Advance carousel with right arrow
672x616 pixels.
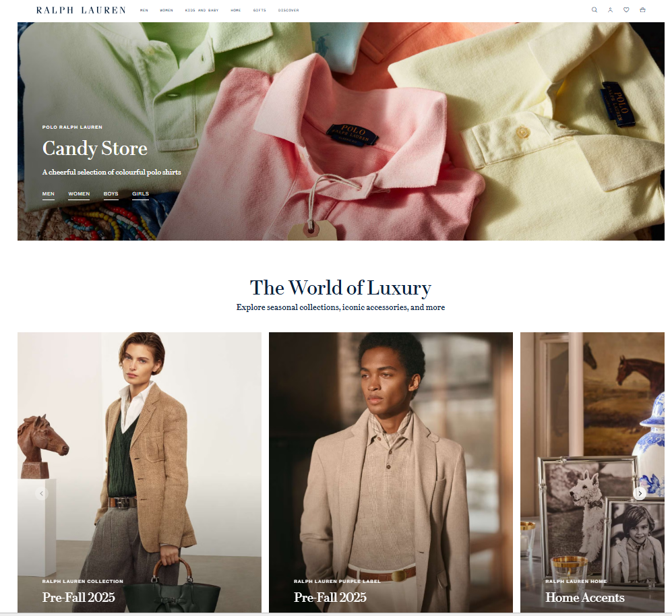tap(640, 493)
